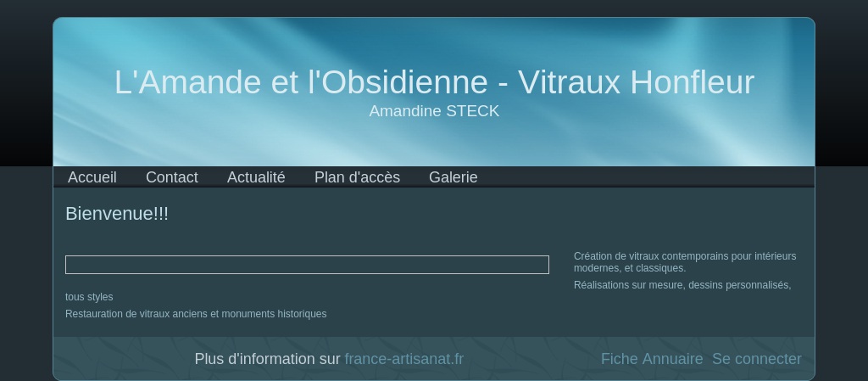This screenshot has height=381, width=868.
Task: Click the empty outlined image placeholder
Action: click(307, 265)
